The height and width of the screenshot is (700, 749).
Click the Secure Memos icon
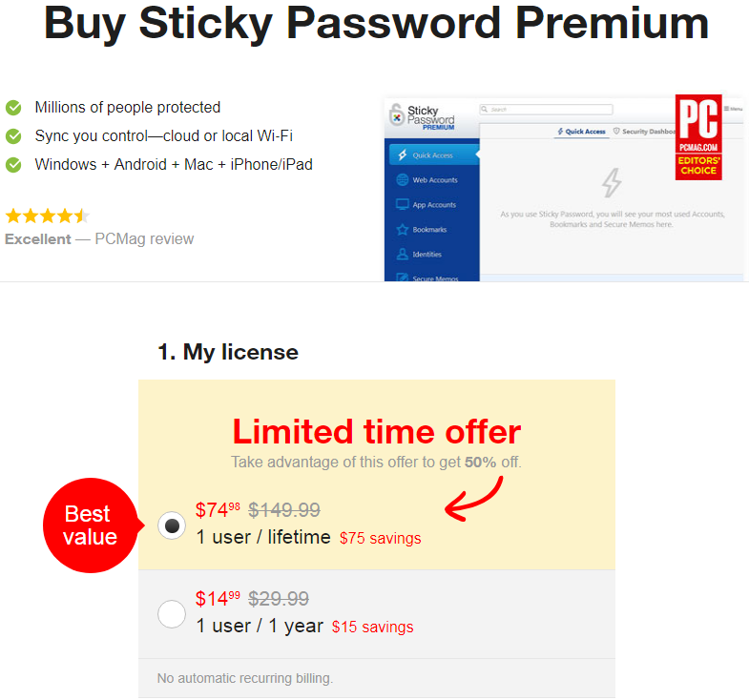tap(403, 277)
